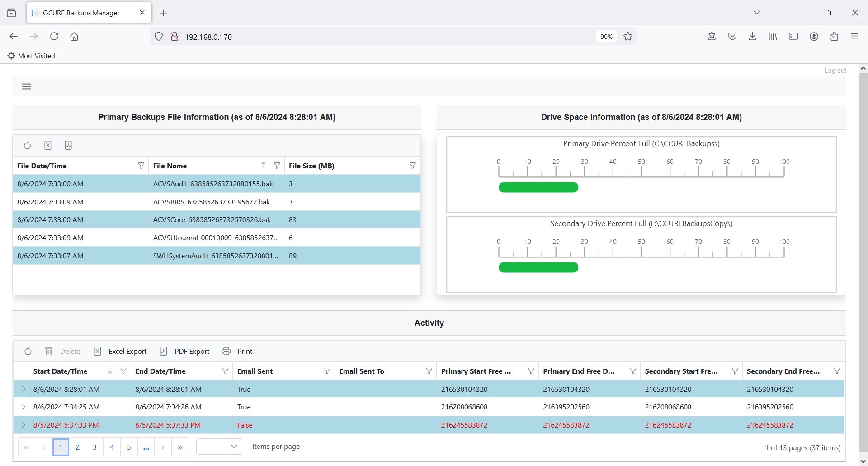Filter the End Date/Time column
The image size is (868, 466).
coord(225,371)
